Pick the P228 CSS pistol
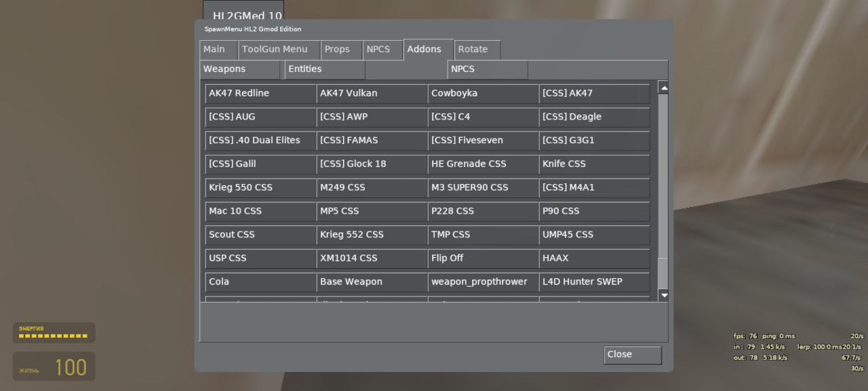 tap(483, 211)
